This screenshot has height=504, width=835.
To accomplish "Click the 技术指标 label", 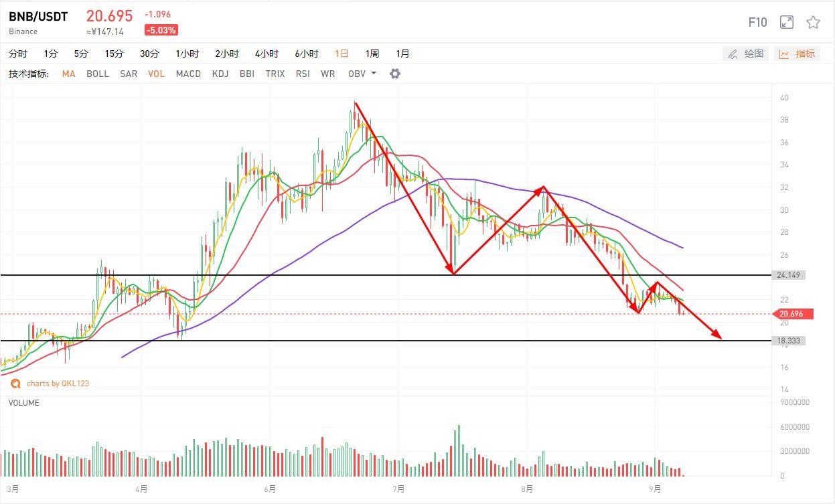I will [x=29, y=74].
